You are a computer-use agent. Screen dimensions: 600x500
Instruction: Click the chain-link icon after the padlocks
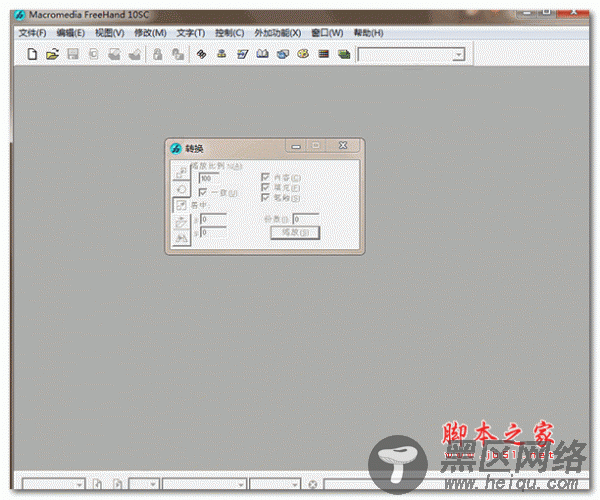click(201, 54)
